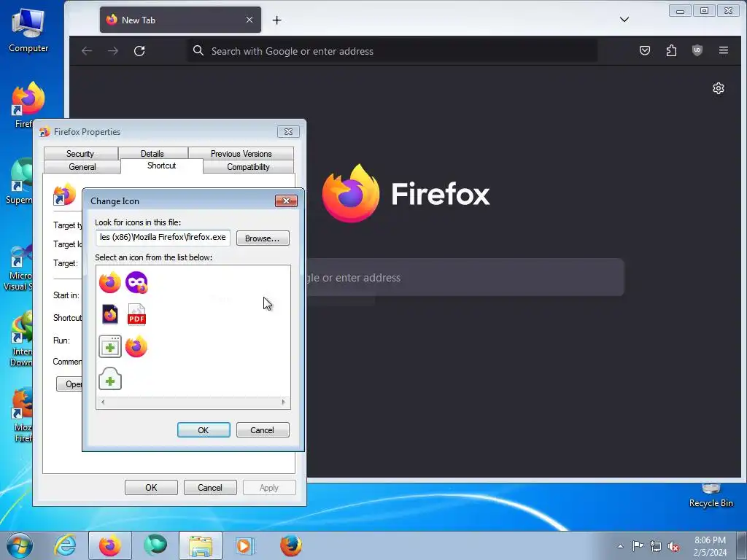Select the Firefox logo icon in the list

[x=110, y=282]
